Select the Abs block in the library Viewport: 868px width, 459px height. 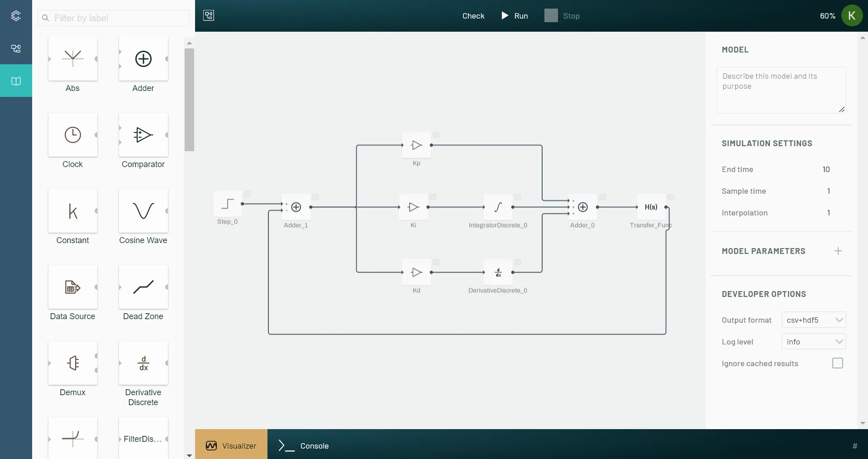pos(72,59)
